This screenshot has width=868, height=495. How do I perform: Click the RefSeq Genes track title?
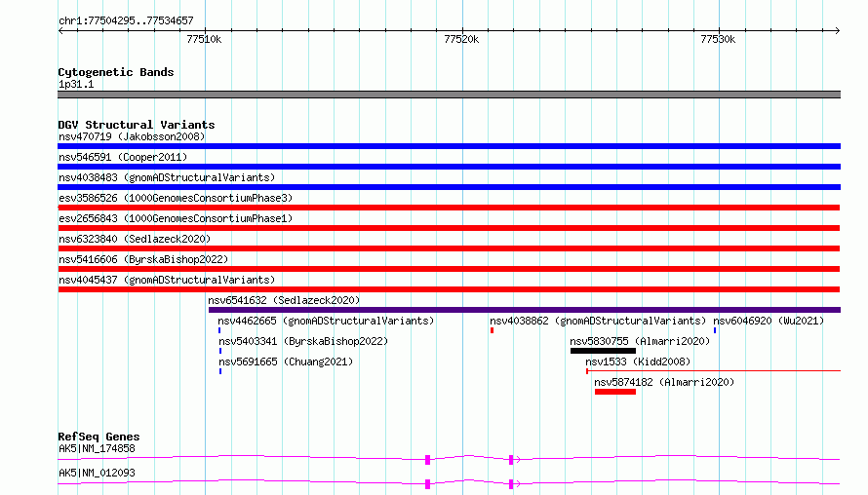click(99, 437)
